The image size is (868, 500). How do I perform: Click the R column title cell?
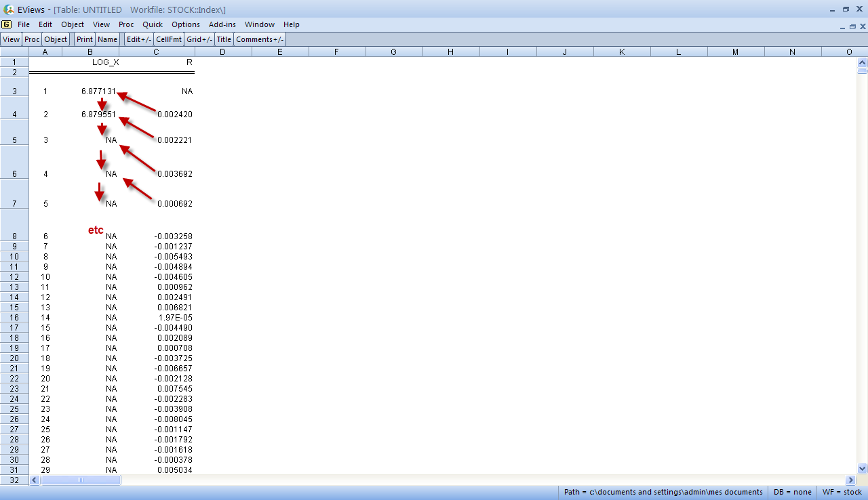[189, 62]
